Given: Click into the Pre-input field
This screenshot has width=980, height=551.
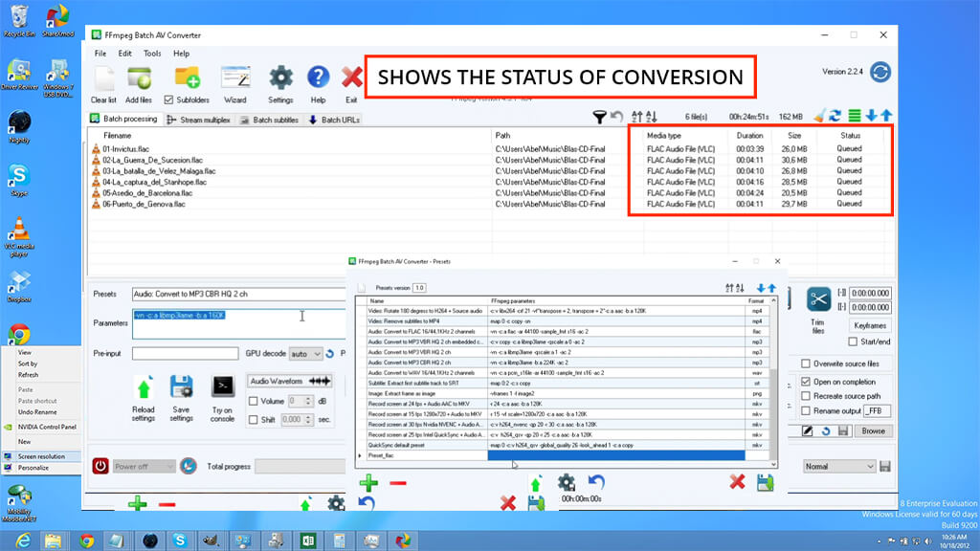Looking at the screenshot, I should pyautogui.click(x=185, y=354).
